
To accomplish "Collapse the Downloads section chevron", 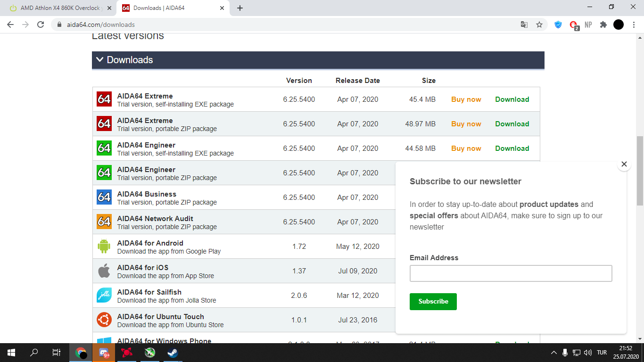I will coord(99,60).
